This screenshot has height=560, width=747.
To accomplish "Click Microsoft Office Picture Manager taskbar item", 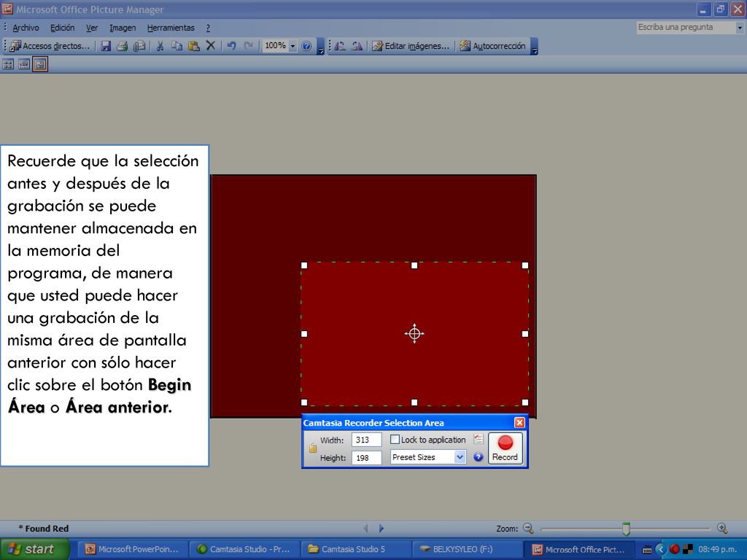I will [x=578, y=549].
